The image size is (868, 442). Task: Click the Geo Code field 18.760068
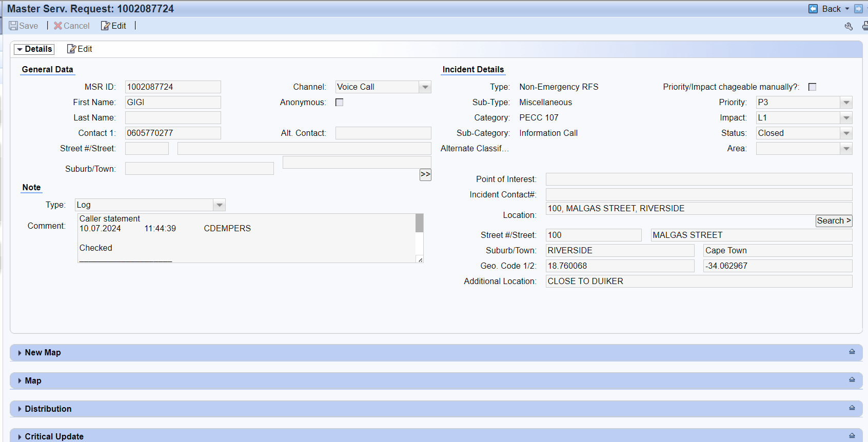[620, 266]
